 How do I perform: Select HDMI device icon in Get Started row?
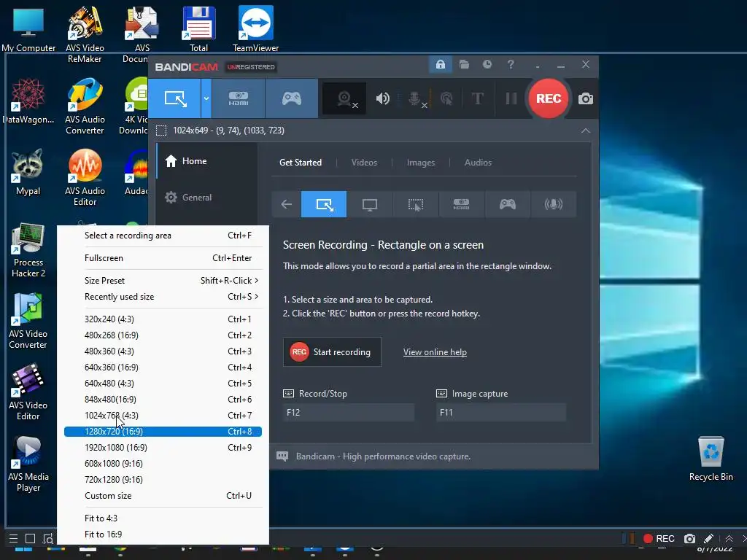tap(461, 204)
